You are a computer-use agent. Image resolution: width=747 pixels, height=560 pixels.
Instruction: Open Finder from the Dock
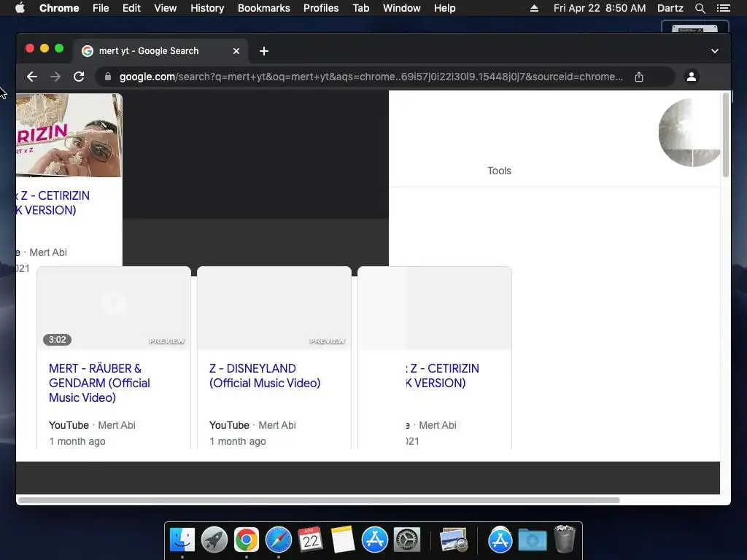point(182,540)
